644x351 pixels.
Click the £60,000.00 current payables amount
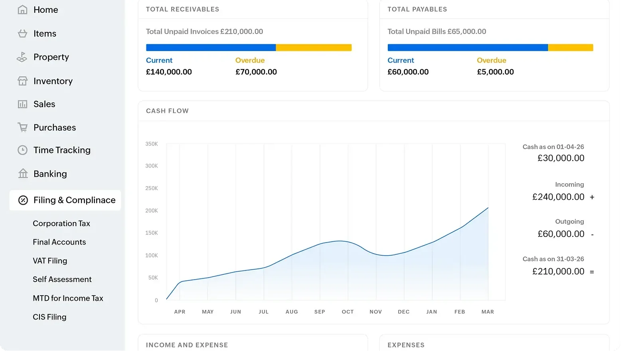408,72
